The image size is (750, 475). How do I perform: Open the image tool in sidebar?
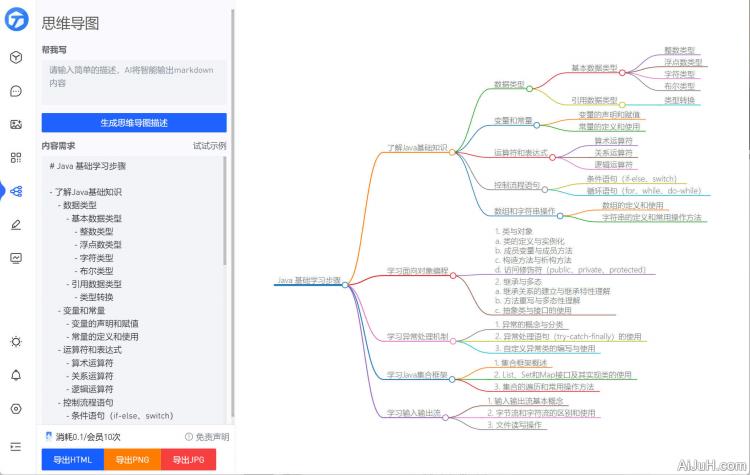pos(16,124)
